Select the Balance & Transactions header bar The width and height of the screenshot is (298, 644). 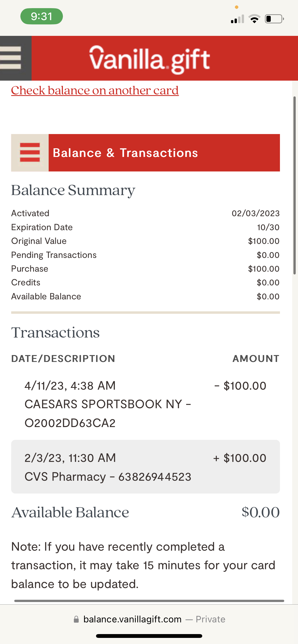pyautogui.click(x=164, y=153)
